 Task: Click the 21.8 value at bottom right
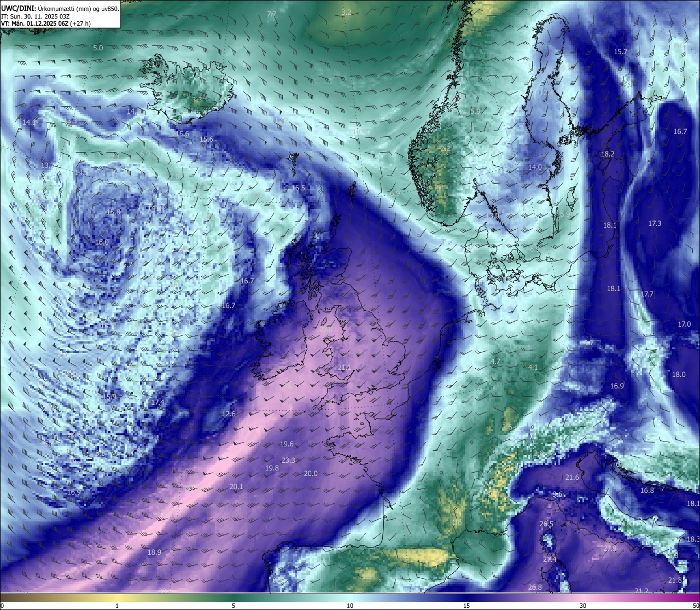tap(675, 580)
